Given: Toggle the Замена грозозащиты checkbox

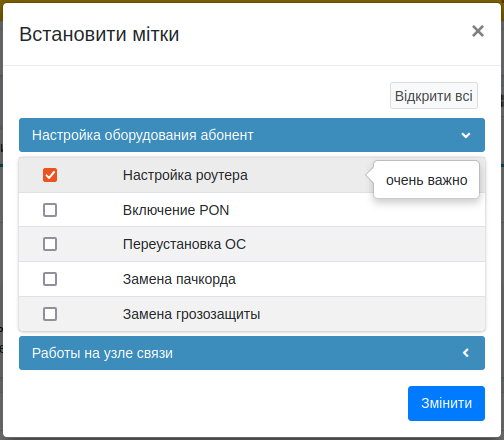Looking at the screenshot, I should click(50, 314).
